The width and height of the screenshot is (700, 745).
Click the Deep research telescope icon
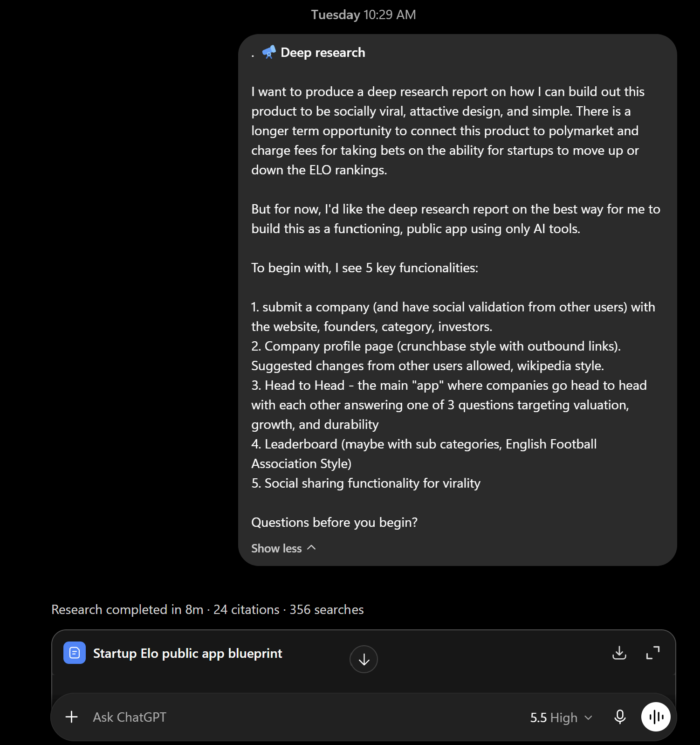pyautogui.click(x=269, y=52)
